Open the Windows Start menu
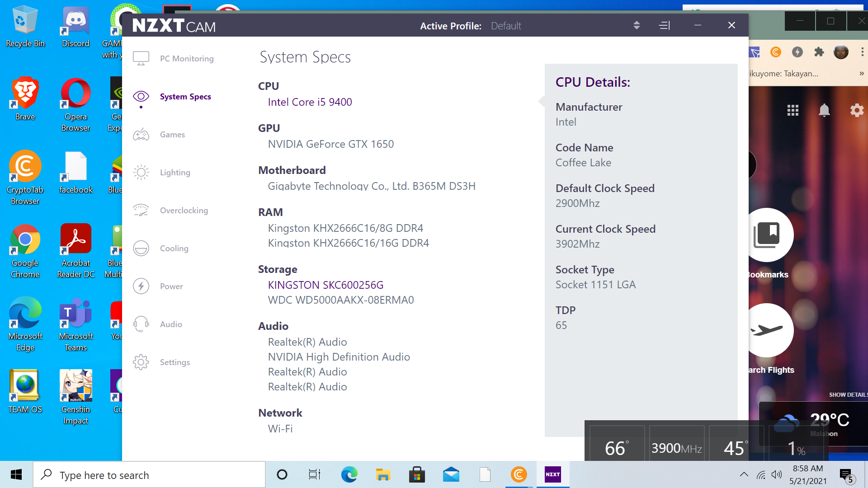The image size is (868, 488). click(x=16, y=474)
